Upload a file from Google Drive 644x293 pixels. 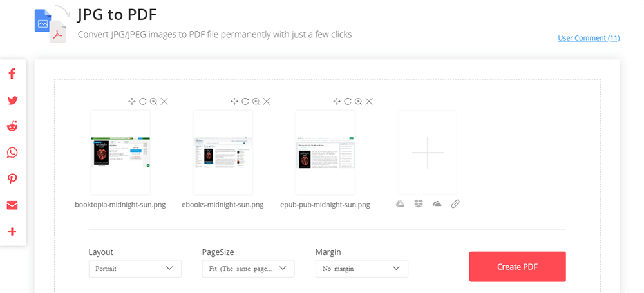400,203
